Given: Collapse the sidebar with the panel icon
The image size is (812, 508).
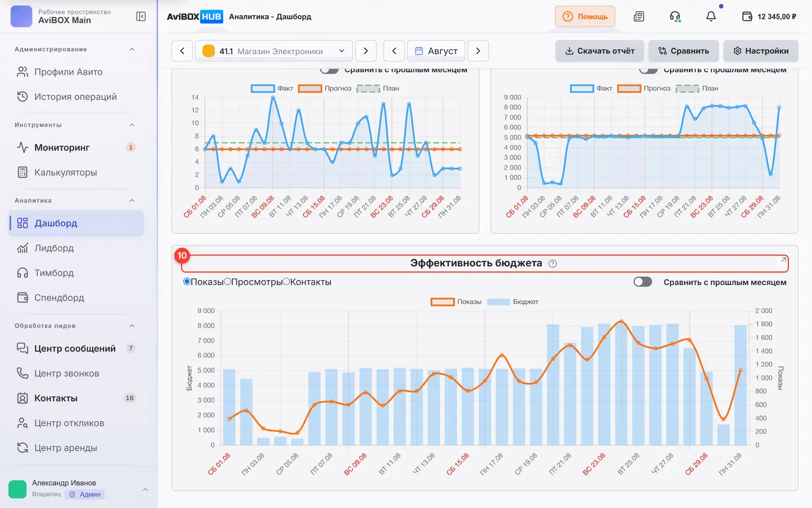Looking at the screenshot, I should point(141,16).
